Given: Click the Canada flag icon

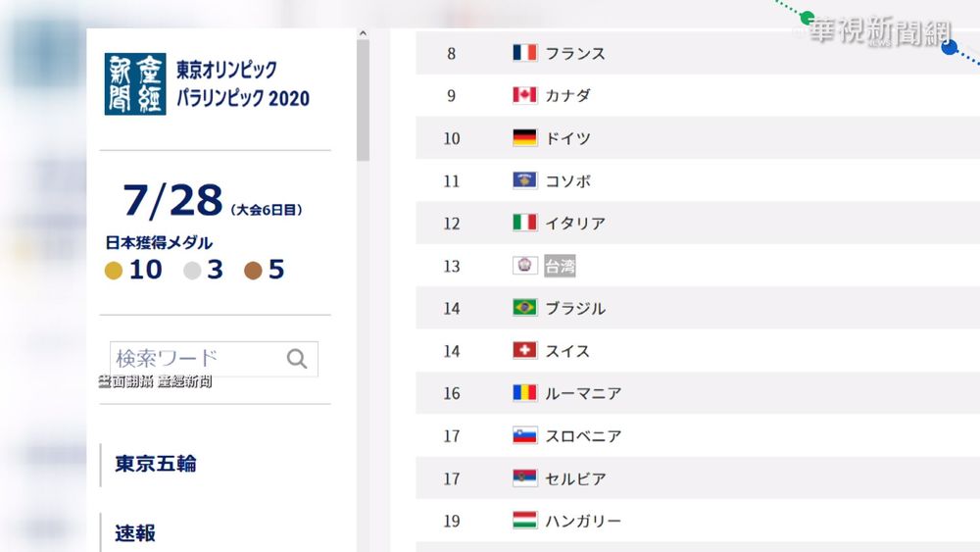Looking at the screenshot, I should (524, 95).
